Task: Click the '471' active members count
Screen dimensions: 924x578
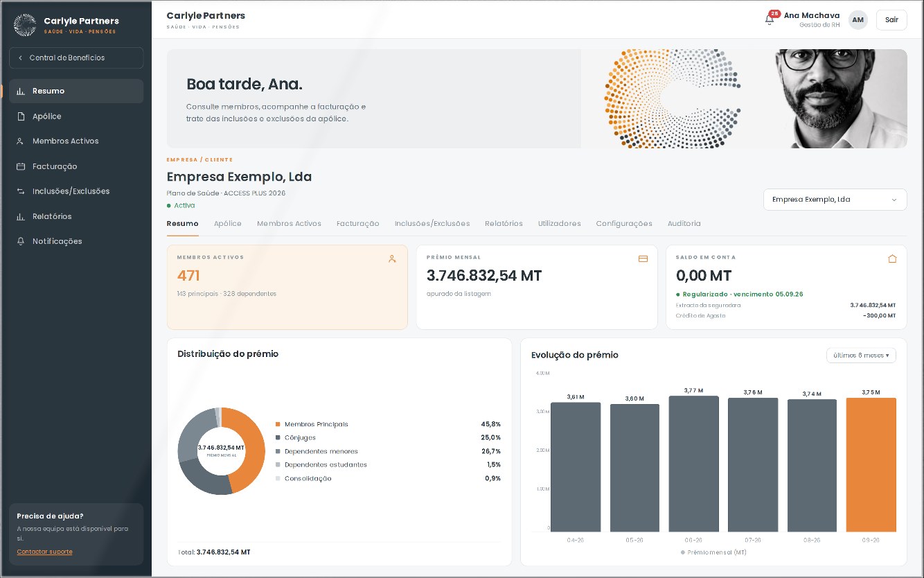Action: click(x=188, y=276)
